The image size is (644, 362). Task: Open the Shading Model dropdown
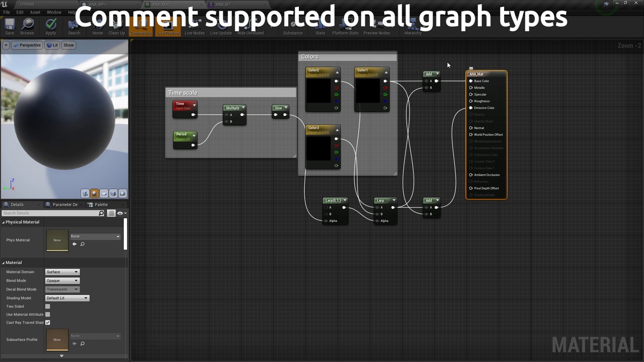click(x=67, y=298)
